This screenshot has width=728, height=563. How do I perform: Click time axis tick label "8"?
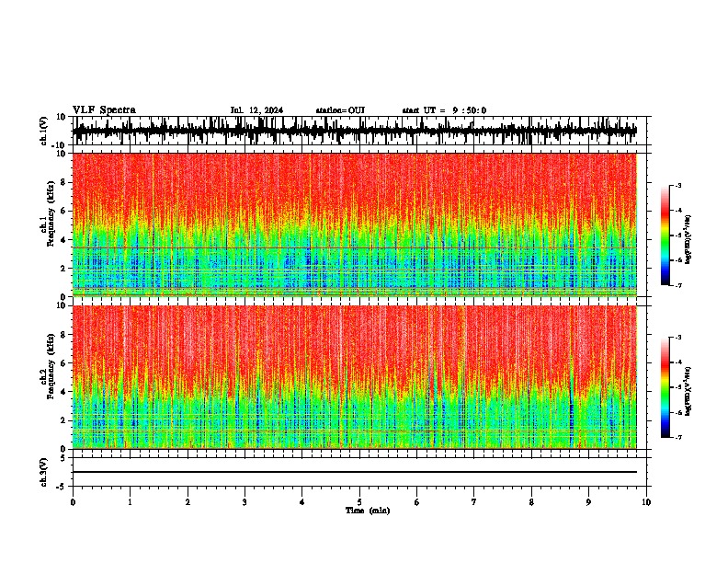pyautogui.click(x=531, y=502)
